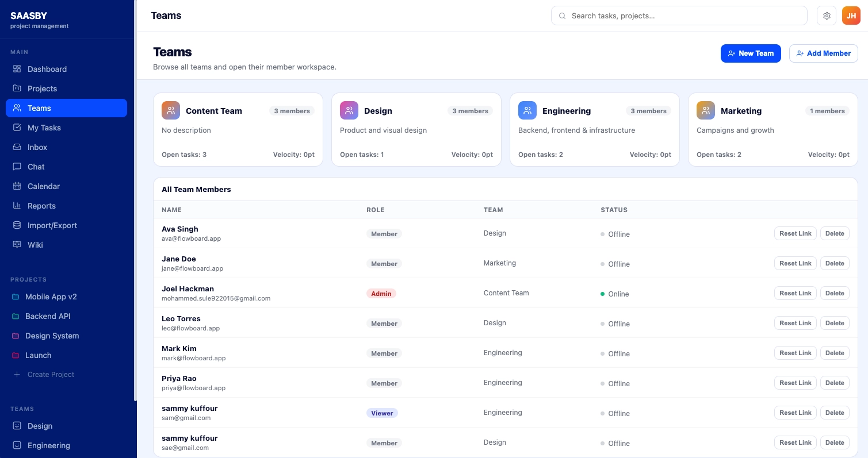Select the Backend API project

pos(48,316)
